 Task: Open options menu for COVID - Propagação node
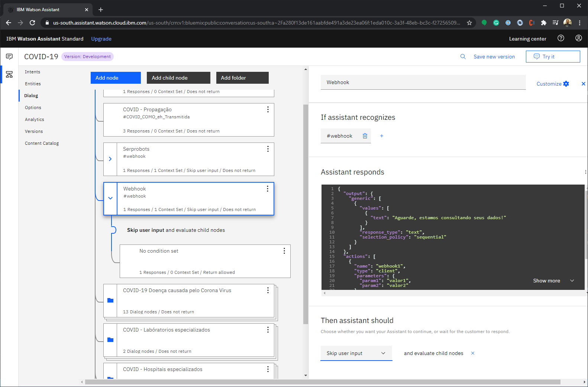point(268,109)
